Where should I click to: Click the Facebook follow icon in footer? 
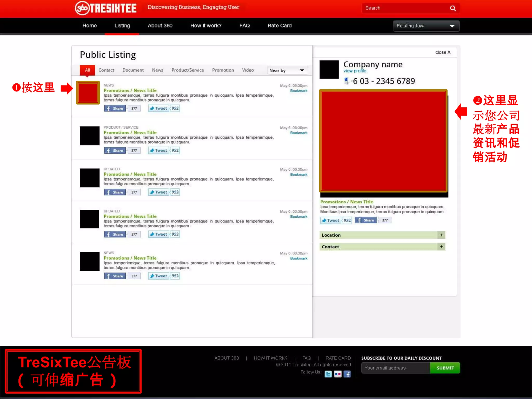(x=347, y=374)
